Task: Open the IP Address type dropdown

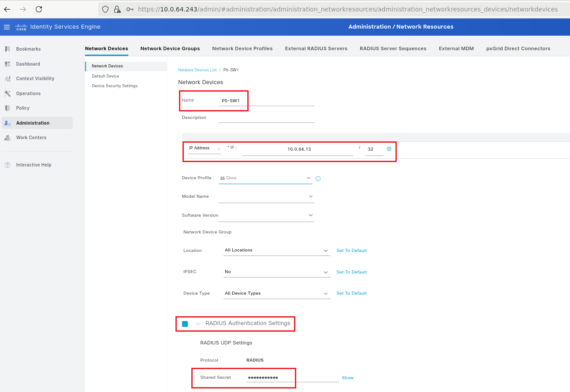Action: pyautogui.click(x=205, y=148)
